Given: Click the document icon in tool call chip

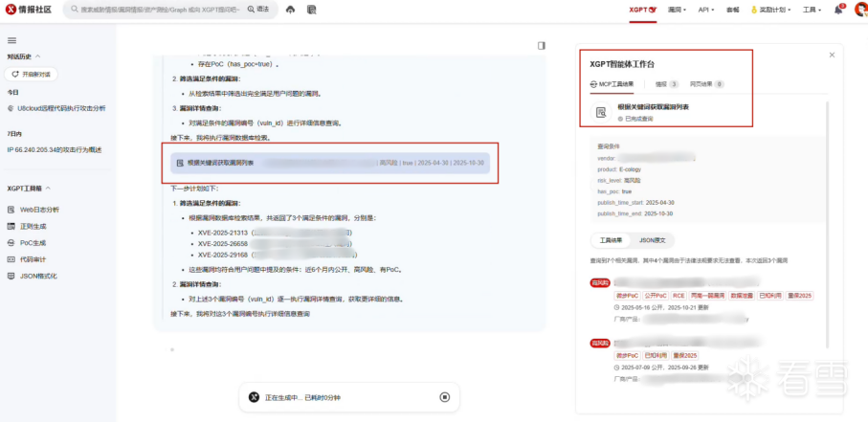Looking at the screenshot, I should [180, 164].
